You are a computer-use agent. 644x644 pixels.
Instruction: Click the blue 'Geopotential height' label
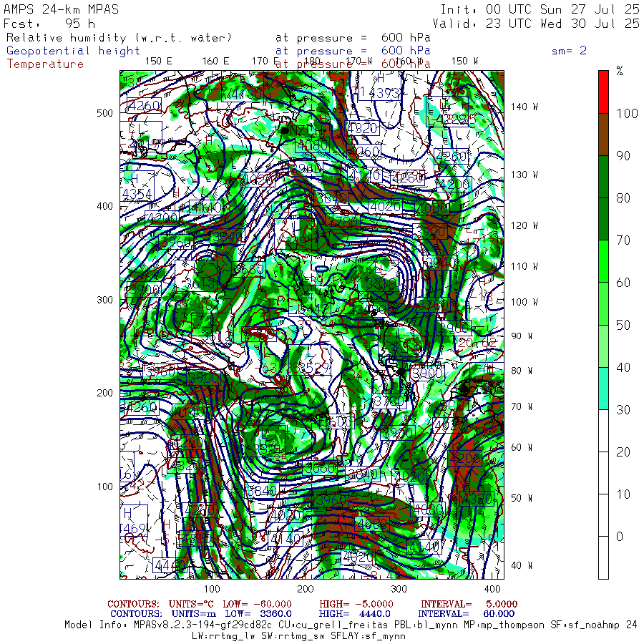pyautogui.click(x=73, y=51)
